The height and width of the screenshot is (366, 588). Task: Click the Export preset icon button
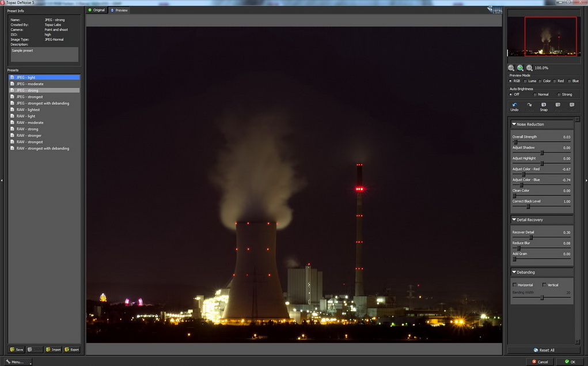[71, 349]
